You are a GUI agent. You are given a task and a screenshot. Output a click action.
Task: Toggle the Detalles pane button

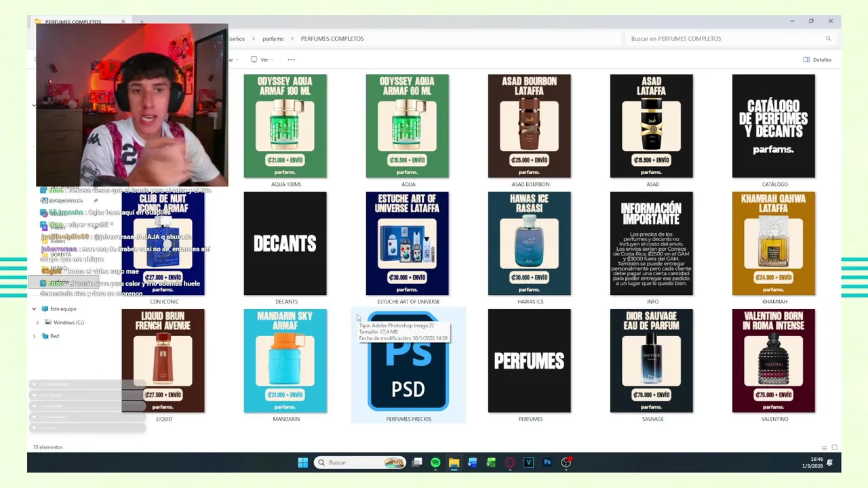pyautogui.click(x=817, y=60)
